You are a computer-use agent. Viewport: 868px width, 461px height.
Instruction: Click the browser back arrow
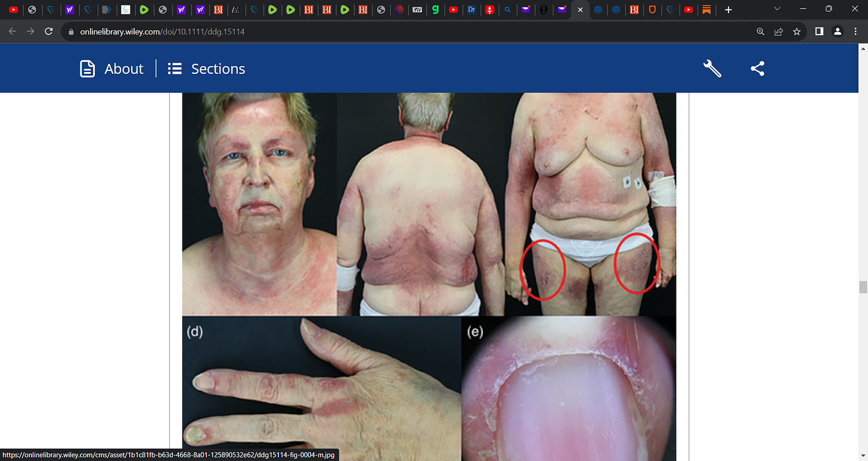(13, 32)
